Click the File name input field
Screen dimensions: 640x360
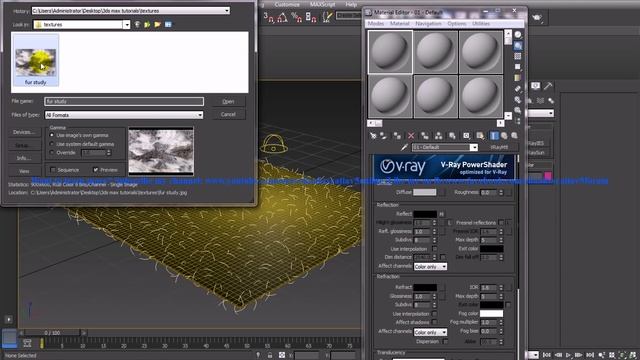click(x=124, y=101)
